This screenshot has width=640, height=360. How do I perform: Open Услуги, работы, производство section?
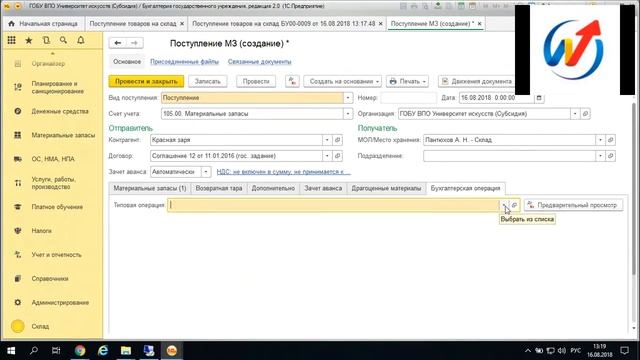tap(53, 183)
